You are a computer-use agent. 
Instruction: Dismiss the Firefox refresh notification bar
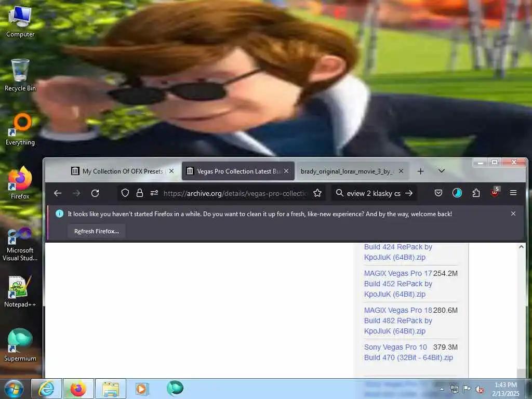tap(513, 214)
